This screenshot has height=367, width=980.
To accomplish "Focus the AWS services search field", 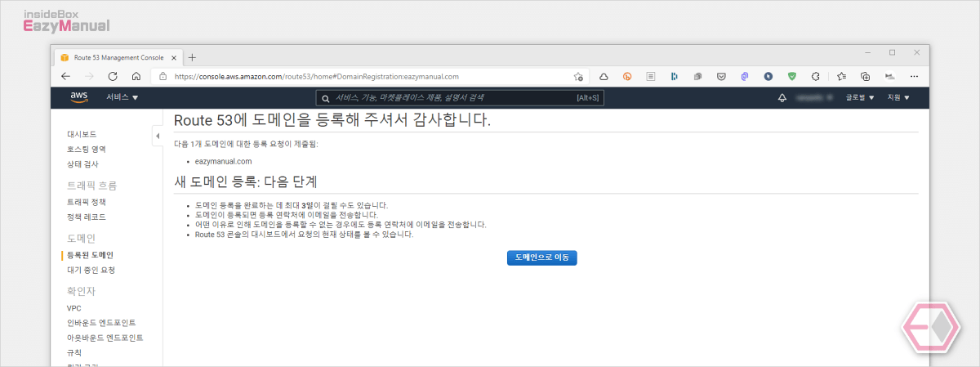I will pos(461,98).
